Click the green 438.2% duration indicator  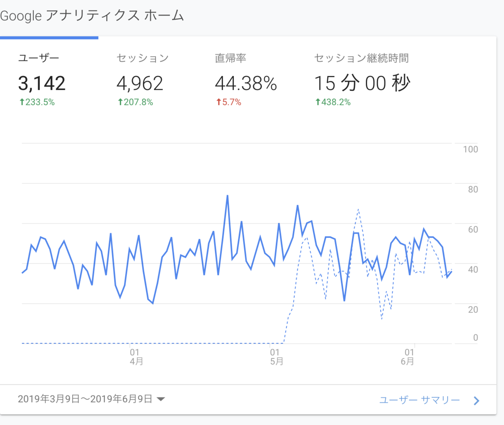333,102
